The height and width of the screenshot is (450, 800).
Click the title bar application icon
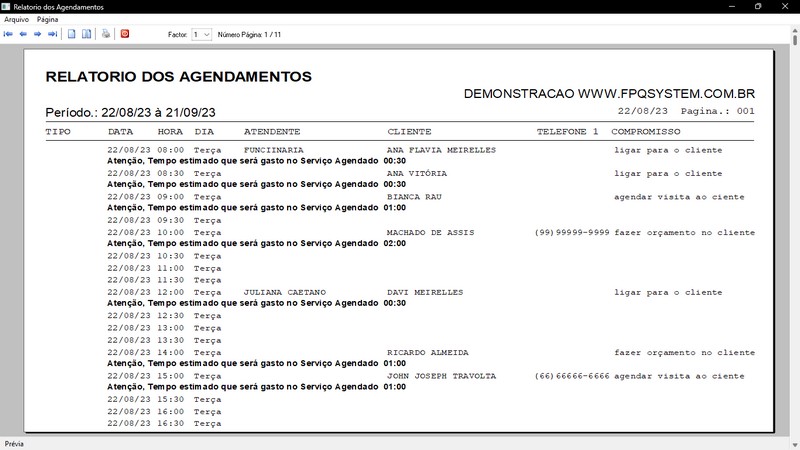[x=6, y=7]
